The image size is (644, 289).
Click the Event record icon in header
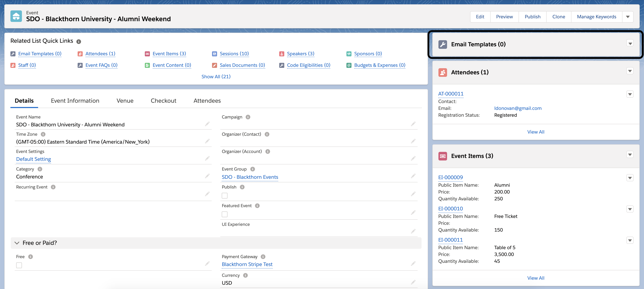(x=16, y=16)
